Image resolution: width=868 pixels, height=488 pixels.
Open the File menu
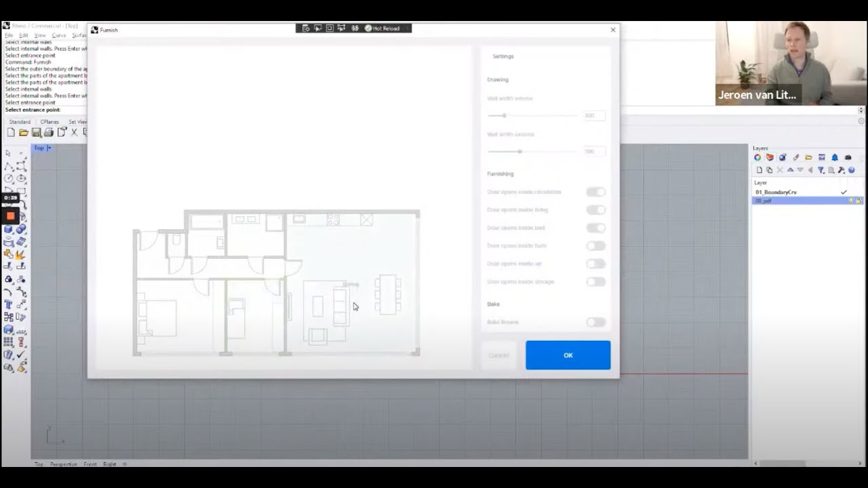(x=9, y=35)
